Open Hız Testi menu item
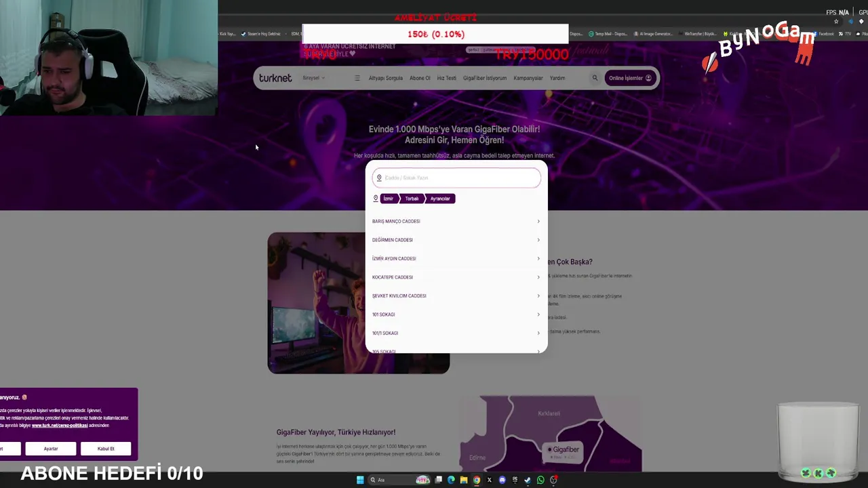Viewport: 868px width, 488px height. [446, 78]
